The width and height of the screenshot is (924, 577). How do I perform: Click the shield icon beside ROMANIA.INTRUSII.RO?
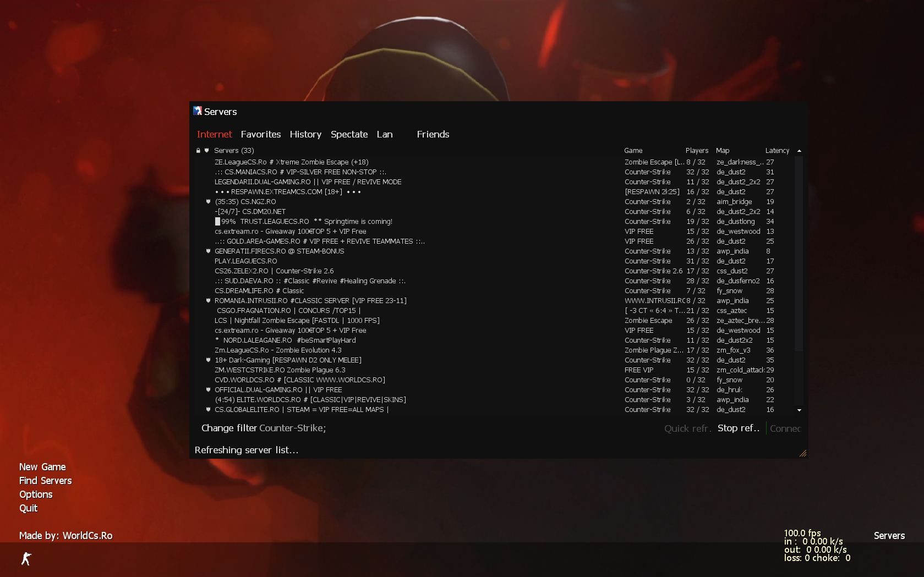point(208,301)
